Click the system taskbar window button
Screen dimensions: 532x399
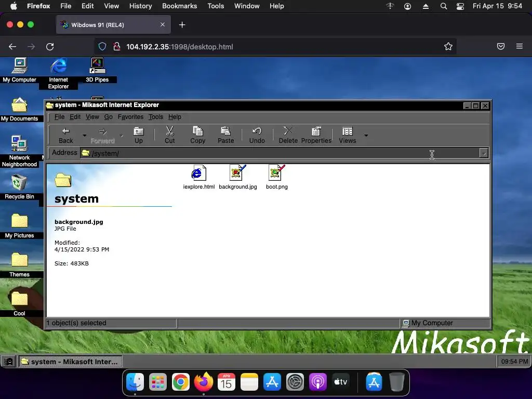[70, 362]
